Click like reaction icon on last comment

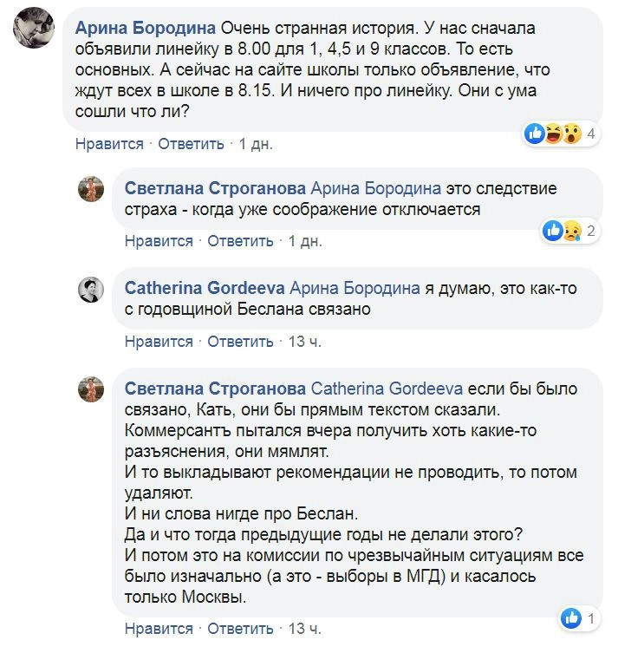pyautogui.click(x=571, y=618)
